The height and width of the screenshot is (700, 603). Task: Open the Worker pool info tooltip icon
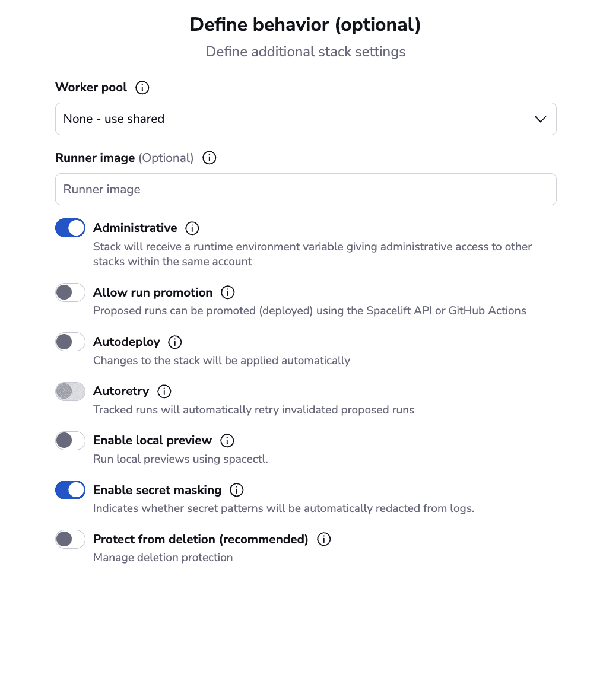(x=142, y=87)
